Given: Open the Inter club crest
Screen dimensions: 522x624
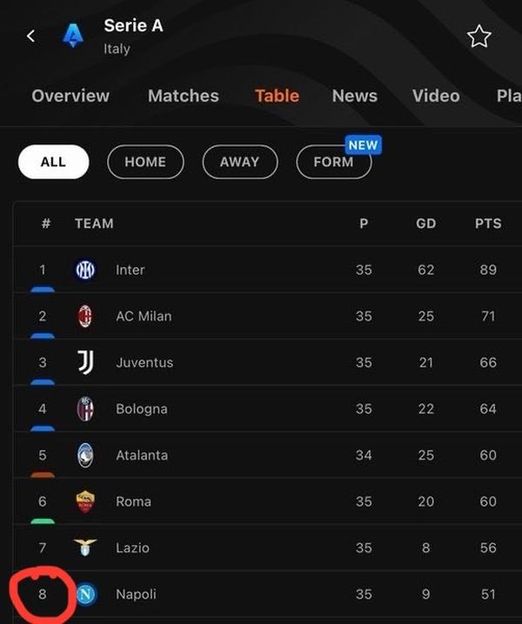Looking at the screenshot, I should [85, 270].
